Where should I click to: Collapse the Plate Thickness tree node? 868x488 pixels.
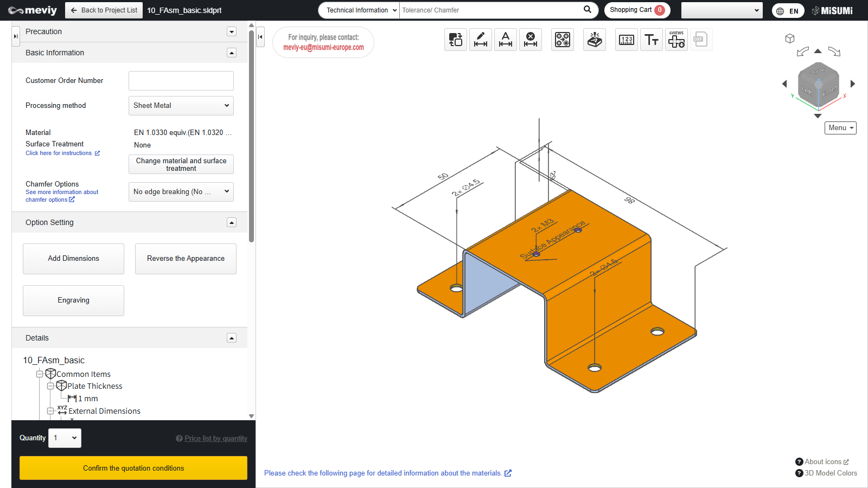click(x=50, y=386)
